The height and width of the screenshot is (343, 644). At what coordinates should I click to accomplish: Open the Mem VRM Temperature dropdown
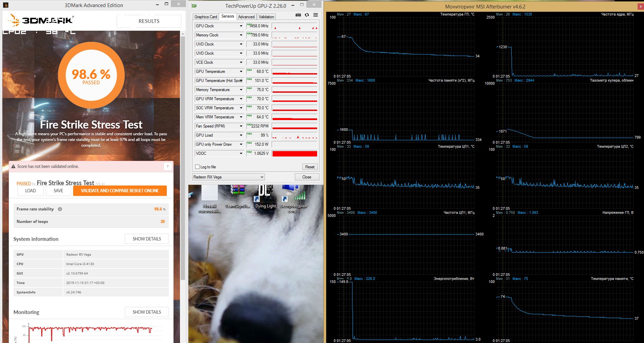click(241, 117)
